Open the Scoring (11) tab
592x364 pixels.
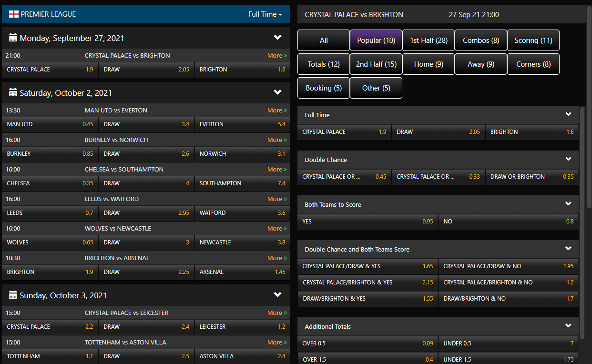(x=533, y=40)
